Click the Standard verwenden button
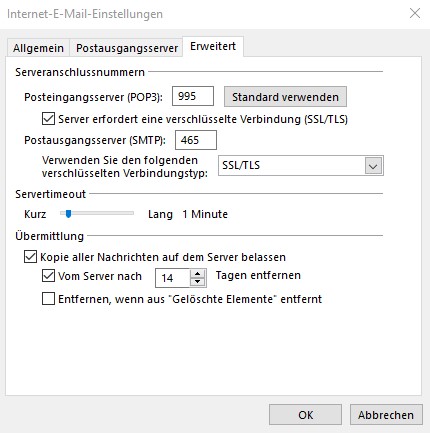This screenshot has width=430, height=433. click(x=285, y=97)
